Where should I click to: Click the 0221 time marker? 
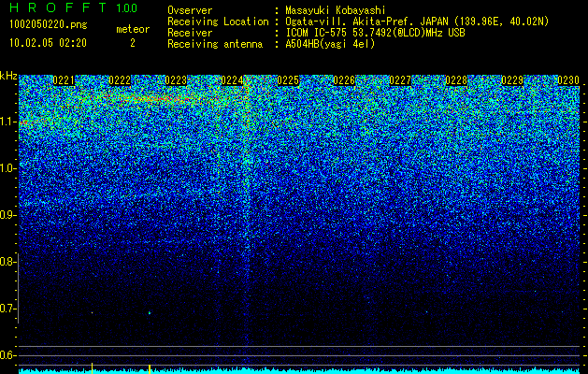[64, 80]
